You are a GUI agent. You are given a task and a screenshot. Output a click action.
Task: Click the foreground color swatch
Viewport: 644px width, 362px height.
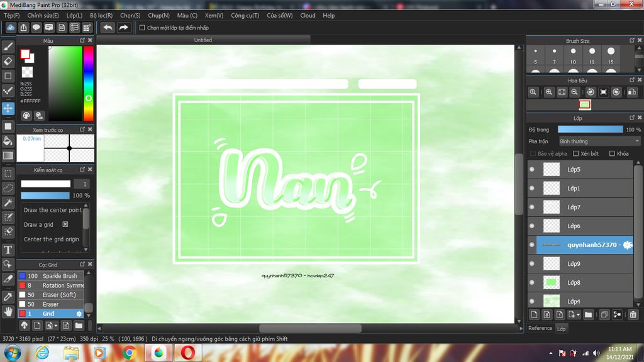(25, 54)
